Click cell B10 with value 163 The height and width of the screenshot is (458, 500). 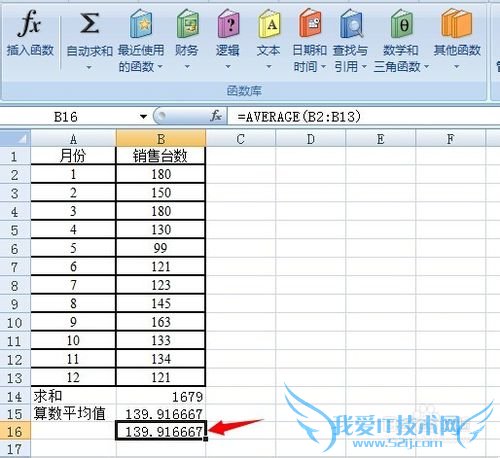[161, 322]
